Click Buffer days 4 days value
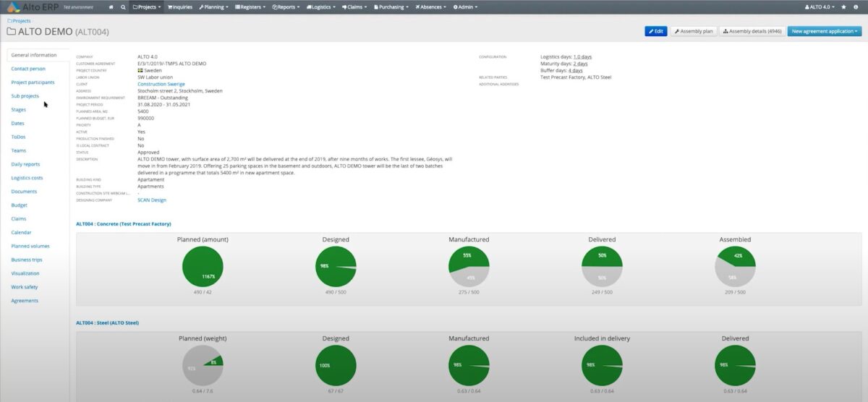 [576, 70]
